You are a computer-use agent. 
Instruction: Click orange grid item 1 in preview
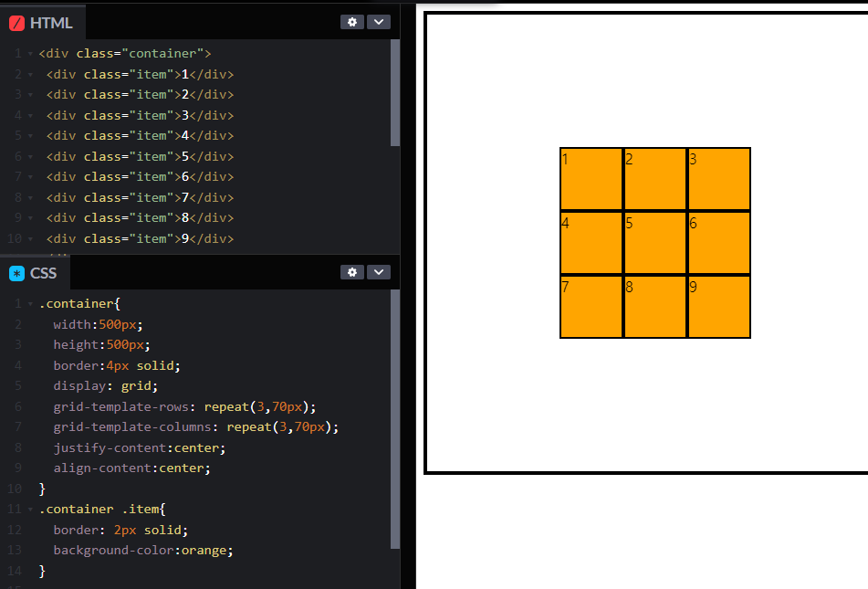[591, 179]
